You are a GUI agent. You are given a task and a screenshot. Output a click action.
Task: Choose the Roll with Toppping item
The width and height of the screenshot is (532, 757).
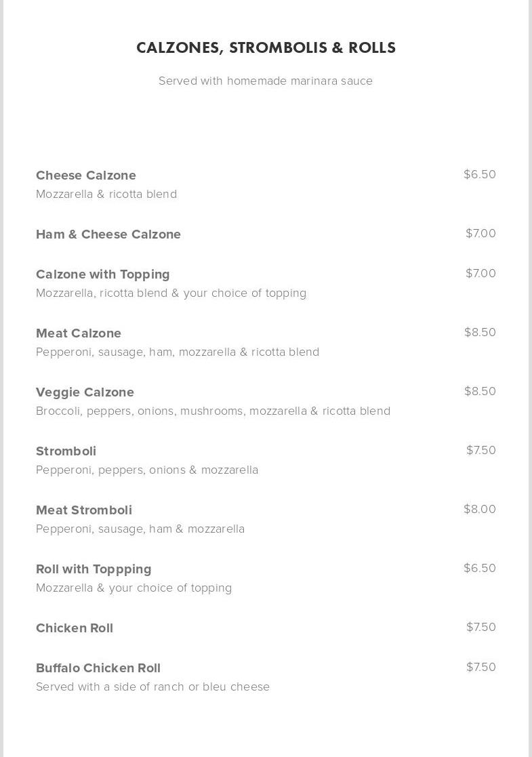pyautogui.click(x=94, y=569)
